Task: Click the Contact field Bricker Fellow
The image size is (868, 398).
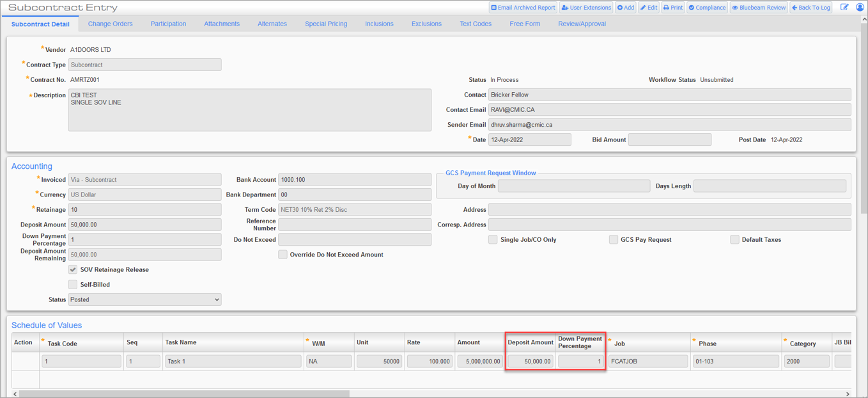Action: 670,95
